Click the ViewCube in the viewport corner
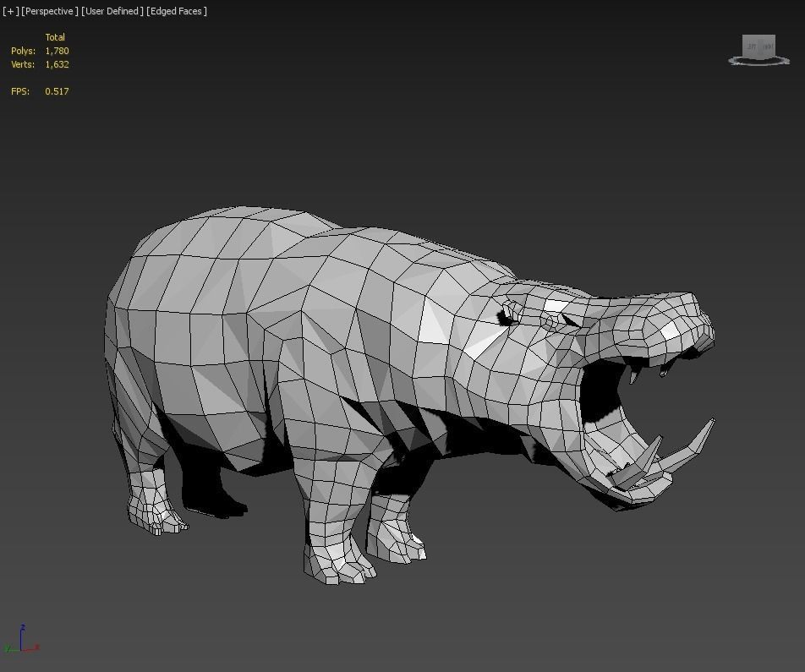Image resolution: width=805 pixels, height=672 pixels. pyautogui.click(x=758, y=46)
